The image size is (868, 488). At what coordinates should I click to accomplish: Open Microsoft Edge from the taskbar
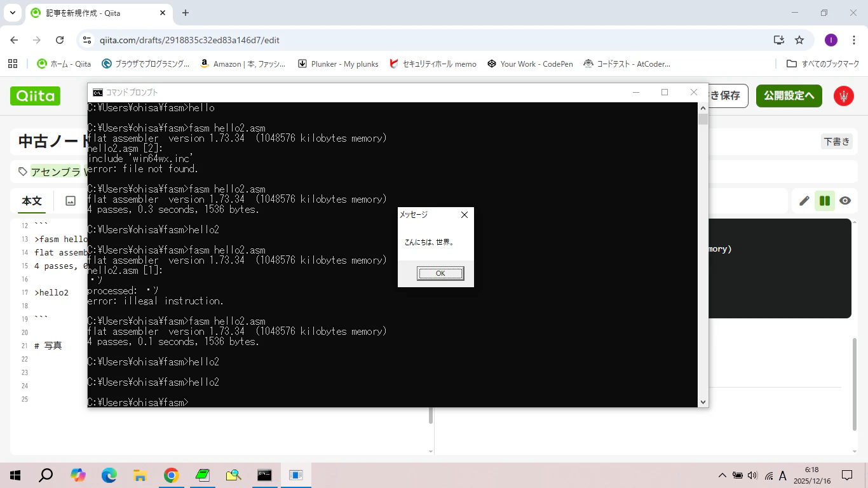coord(109,475)
